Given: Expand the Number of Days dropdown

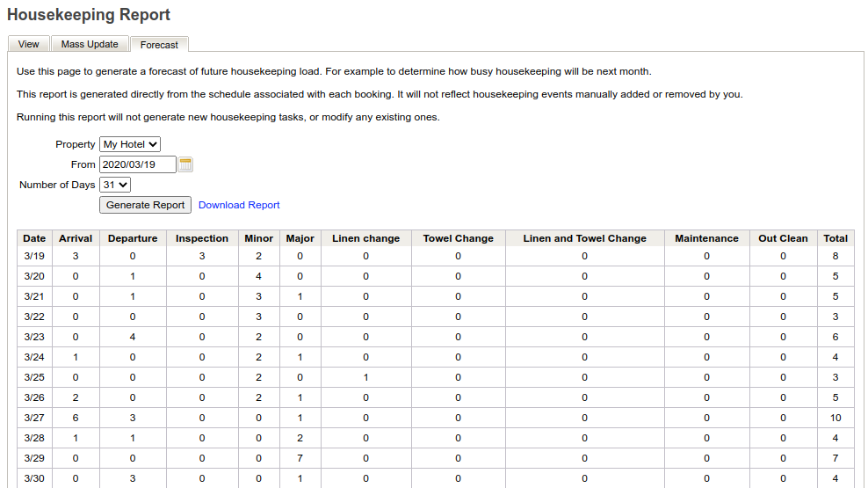Looking at the screenshot, I should [x=115, y=185].
